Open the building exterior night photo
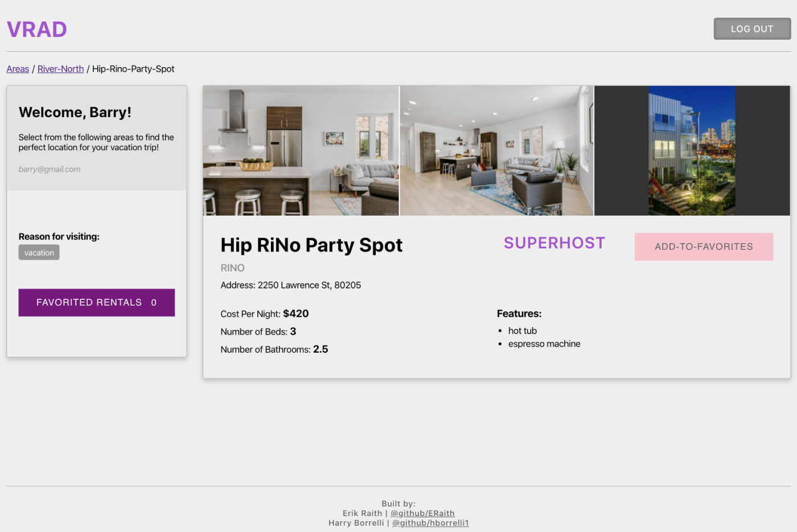Screen dimensions: 797x532 pyautogui.click(x=692, y=151)
